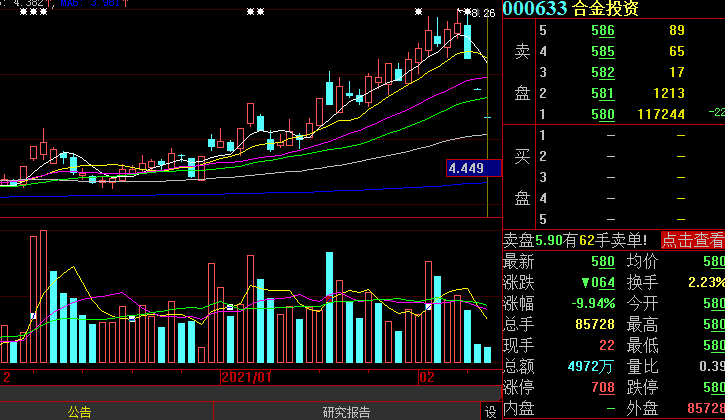Image resolution: width=725 pixels, height=420 pixels.
Task: Click the 卖盘5.90有62手卖单 alert message
Action: click(575, 241)
